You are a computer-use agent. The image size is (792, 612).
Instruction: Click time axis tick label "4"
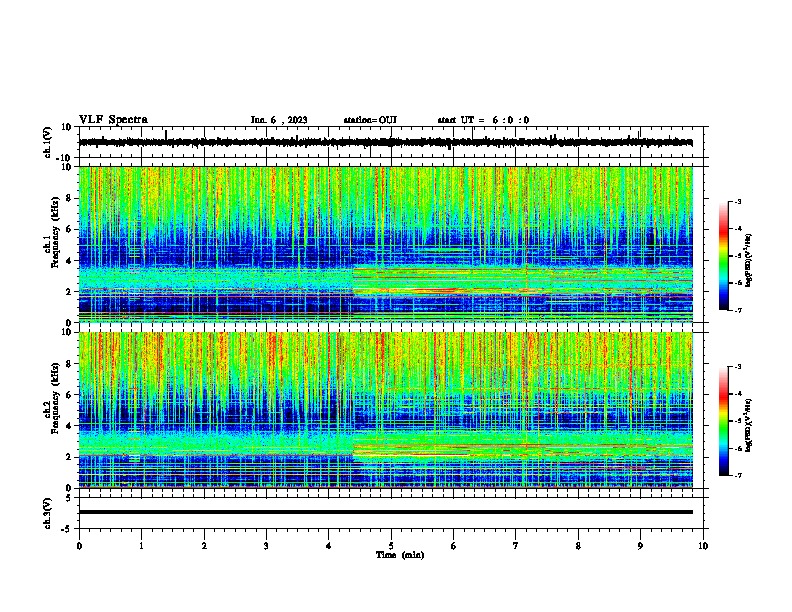pos(329,546)
